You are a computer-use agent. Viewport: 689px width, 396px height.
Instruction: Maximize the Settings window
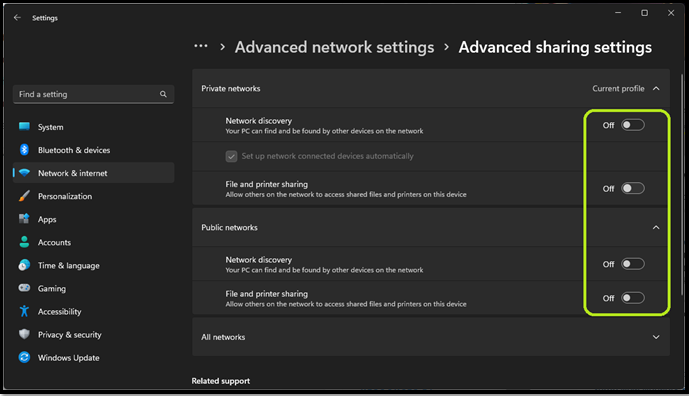[644, 13]
